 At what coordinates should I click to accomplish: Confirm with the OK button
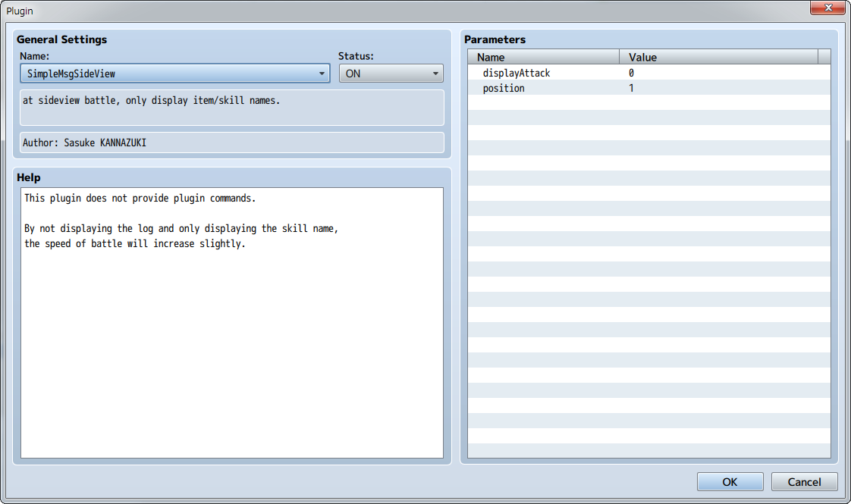pos(730,482)
